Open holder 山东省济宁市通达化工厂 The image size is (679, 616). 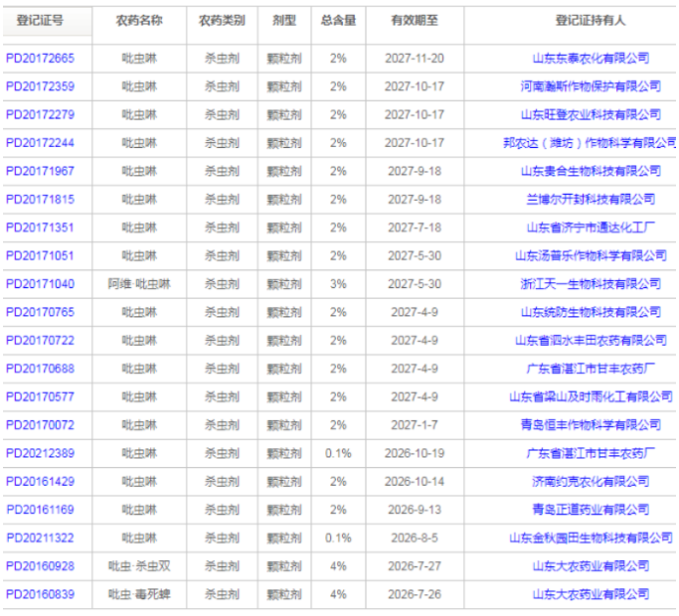(591, 228)
